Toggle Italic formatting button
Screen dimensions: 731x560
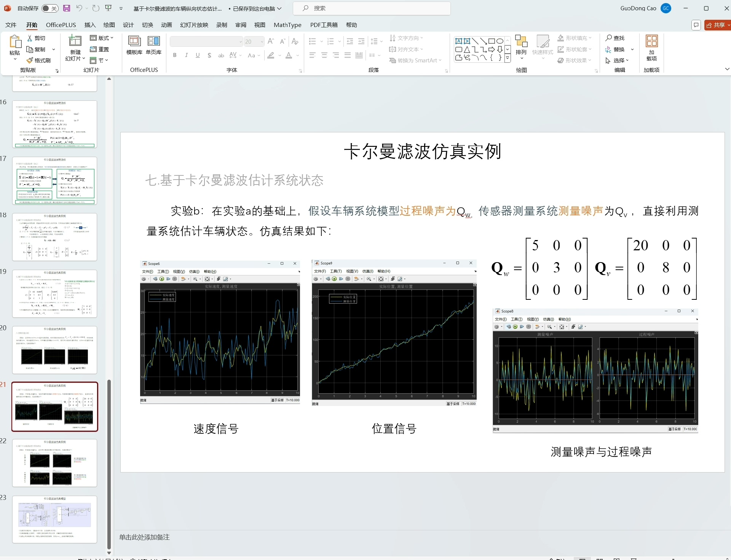point(186,55)
